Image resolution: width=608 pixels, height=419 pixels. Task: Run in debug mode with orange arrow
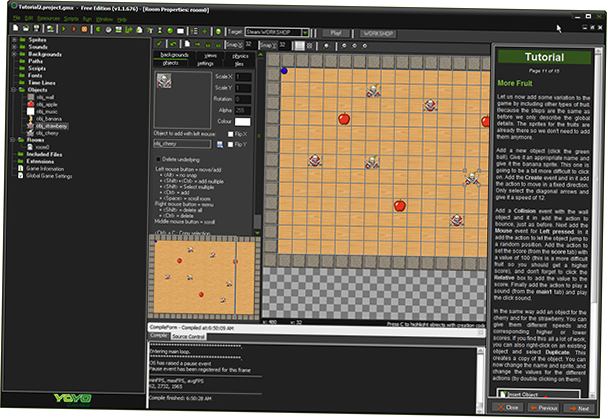coord(74,29)
